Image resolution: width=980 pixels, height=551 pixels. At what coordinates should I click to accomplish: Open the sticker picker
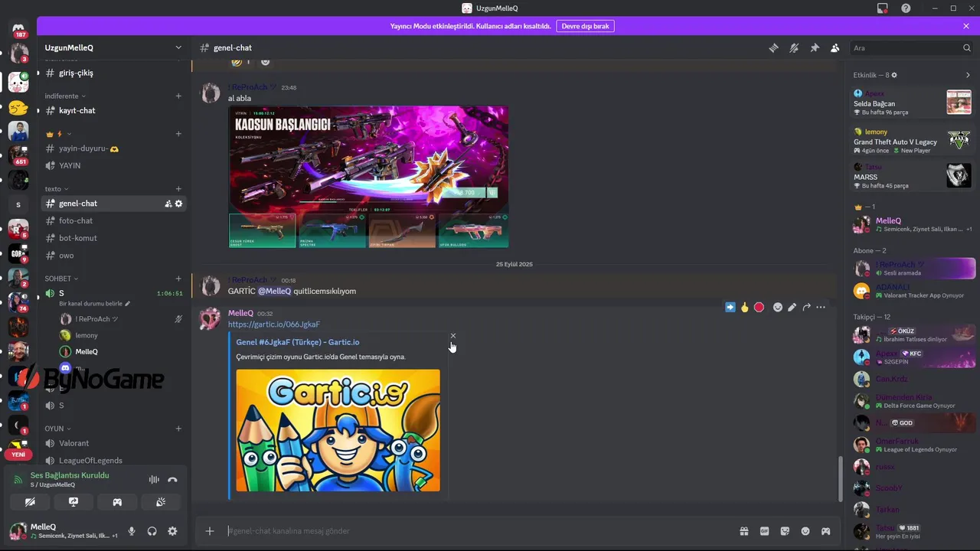(785, 531)
